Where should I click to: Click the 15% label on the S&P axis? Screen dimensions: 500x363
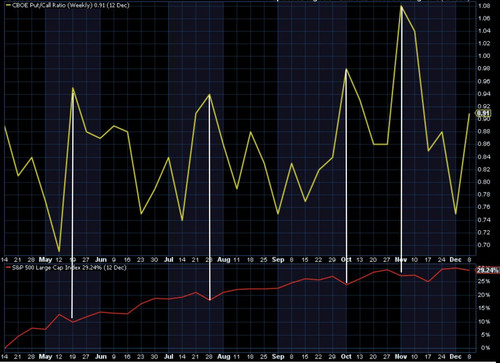coord(483,308)
